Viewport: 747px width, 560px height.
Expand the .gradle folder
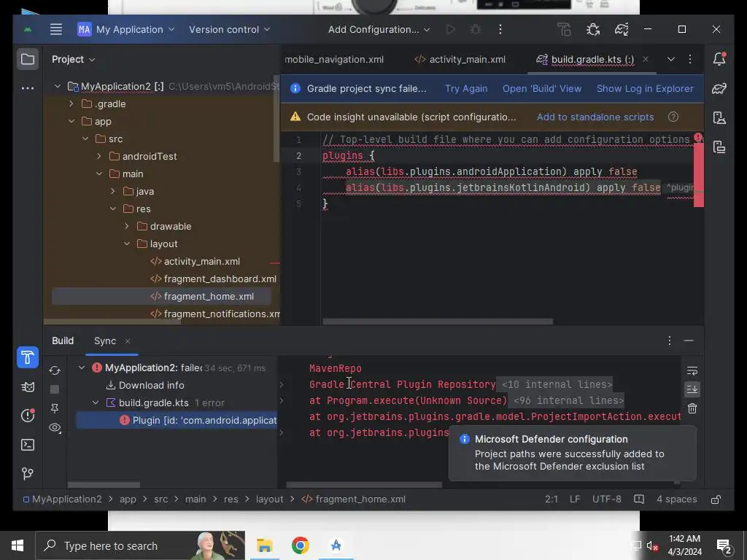click(x=71, y=104)
